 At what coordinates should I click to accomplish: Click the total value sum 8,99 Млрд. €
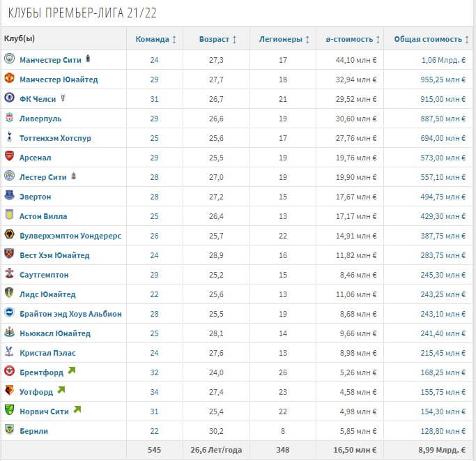point(442,450)
